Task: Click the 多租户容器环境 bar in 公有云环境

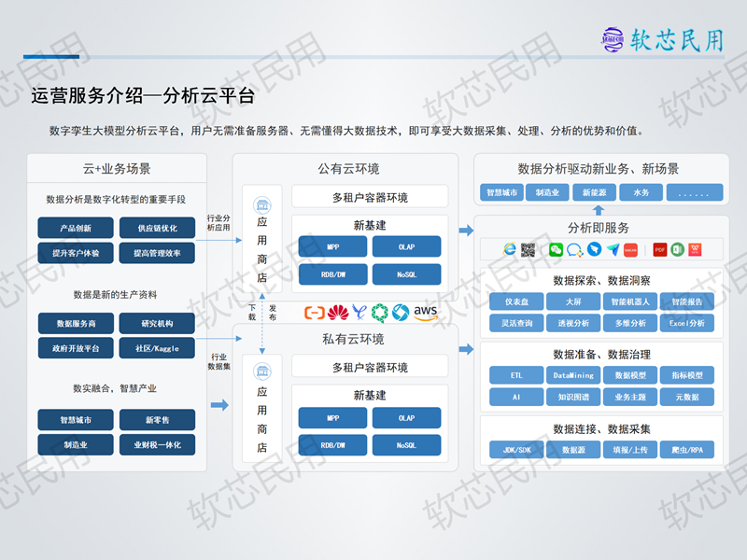Action: point(370,197)
